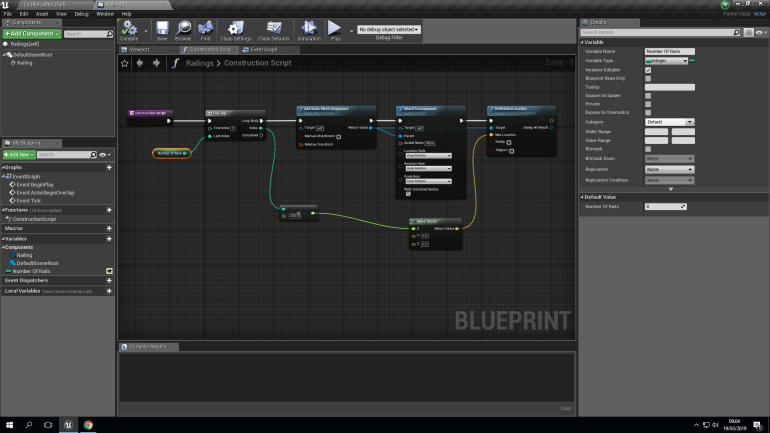This screenshot has width=770, height=433.
Task: Collapse the EventGraph tree item
Action: [4, 177]
